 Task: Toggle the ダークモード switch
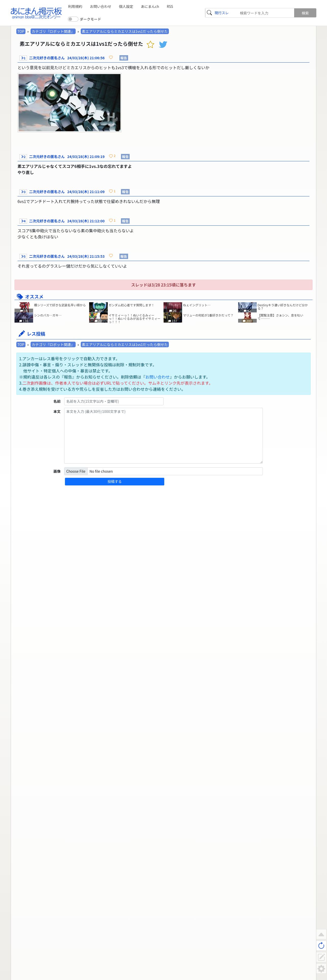[x=73, y=19]
